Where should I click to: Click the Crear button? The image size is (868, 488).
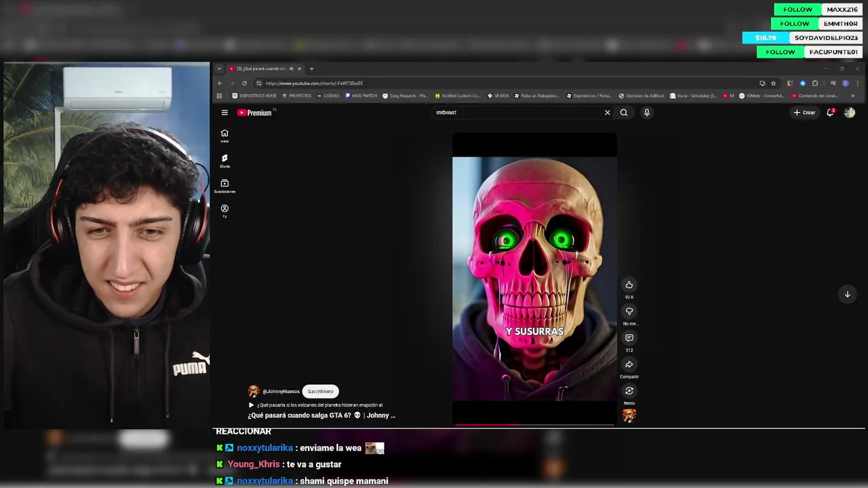(x=804, y=113)
